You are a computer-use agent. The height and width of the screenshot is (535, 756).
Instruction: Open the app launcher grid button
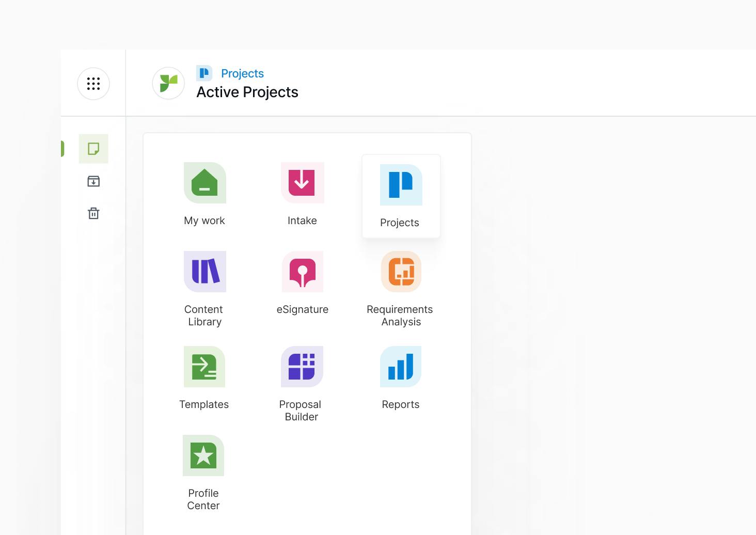tap(93, 84)
